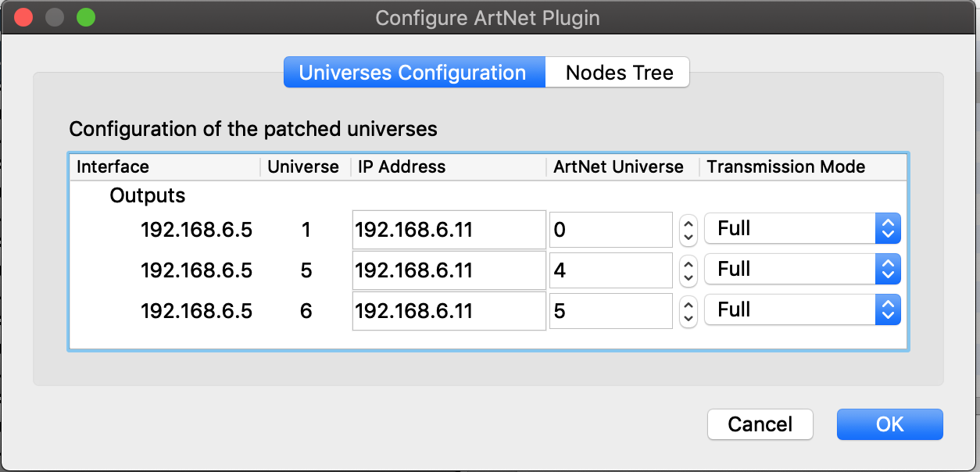
Task: Click the Transmission Mode column header
Action: [x=803, y=167]
